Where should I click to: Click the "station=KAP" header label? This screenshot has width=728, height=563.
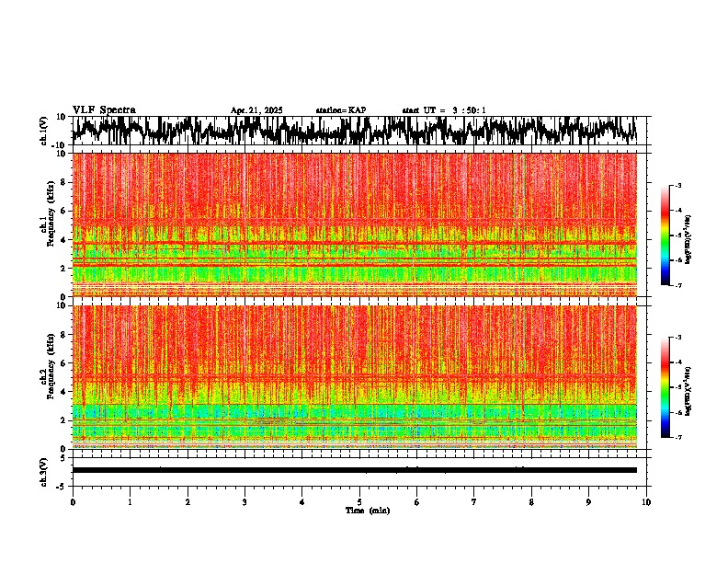coord(341,110)
